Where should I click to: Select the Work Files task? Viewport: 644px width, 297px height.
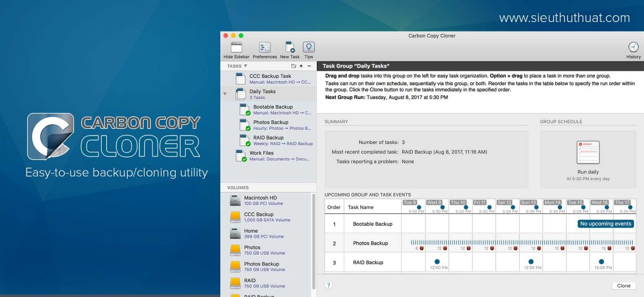(x=268, y=156)
